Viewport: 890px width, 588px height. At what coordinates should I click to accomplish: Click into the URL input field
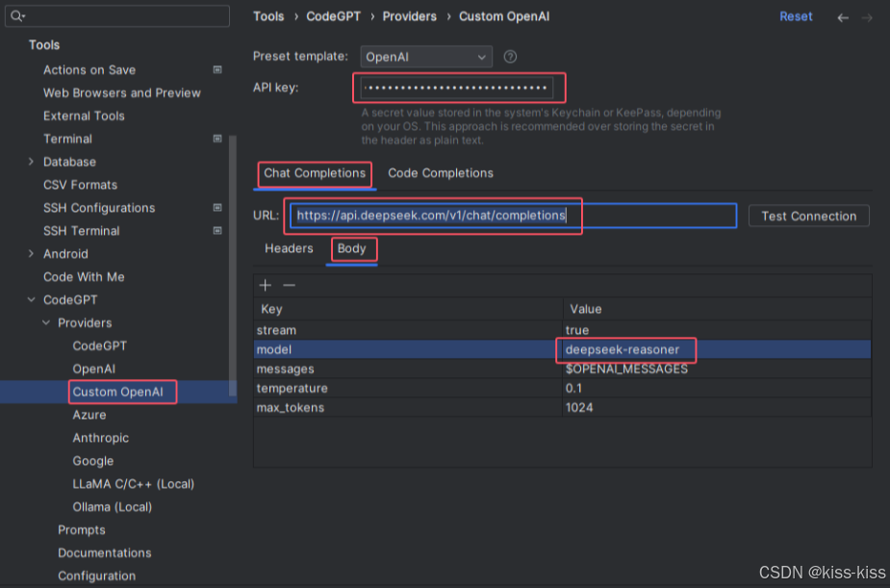[x=514, y=216]
